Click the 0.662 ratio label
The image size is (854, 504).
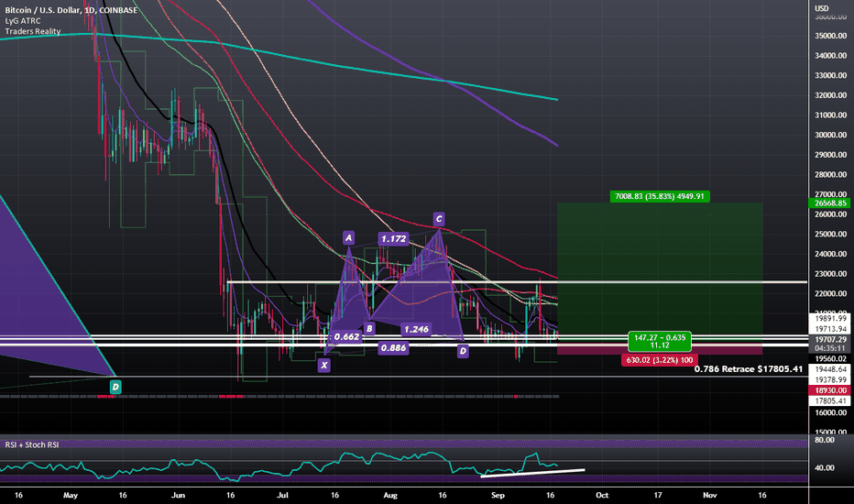pyautogui.click(x=346, y=336)
